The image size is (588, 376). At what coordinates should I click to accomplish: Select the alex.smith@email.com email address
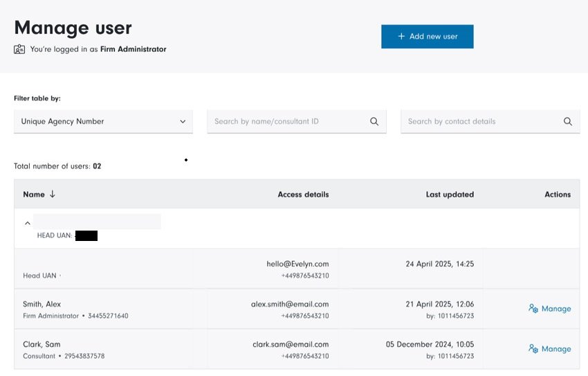pos(289,304)
